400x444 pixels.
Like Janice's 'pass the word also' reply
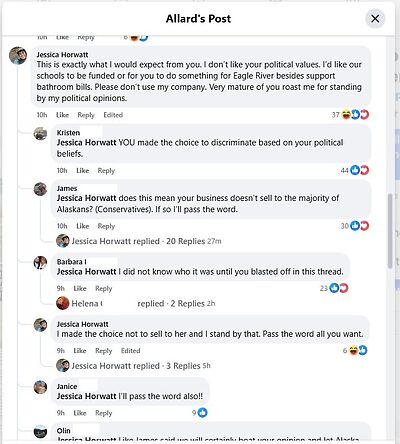80,413
